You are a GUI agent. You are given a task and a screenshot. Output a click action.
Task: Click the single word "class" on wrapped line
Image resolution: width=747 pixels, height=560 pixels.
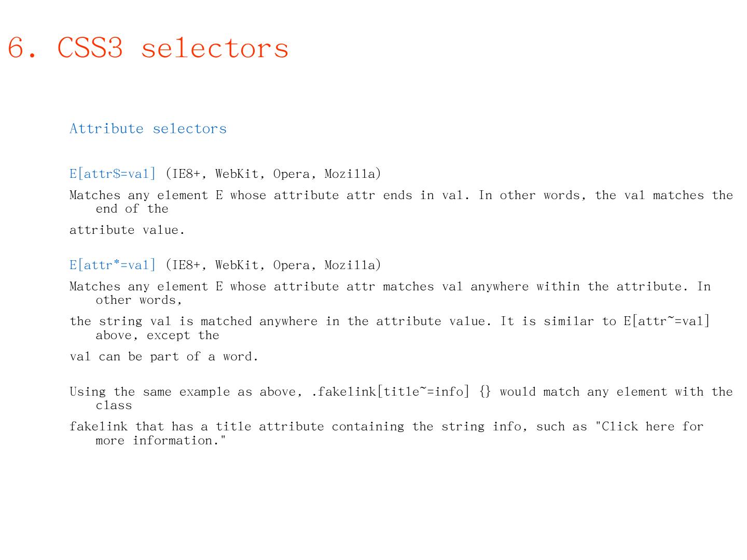point(114,405)
